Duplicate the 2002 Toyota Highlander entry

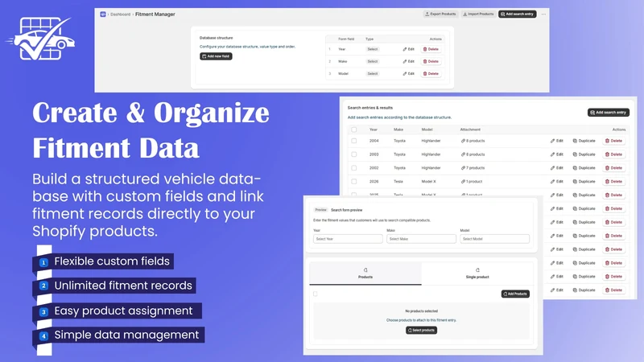tap(584, 168)
